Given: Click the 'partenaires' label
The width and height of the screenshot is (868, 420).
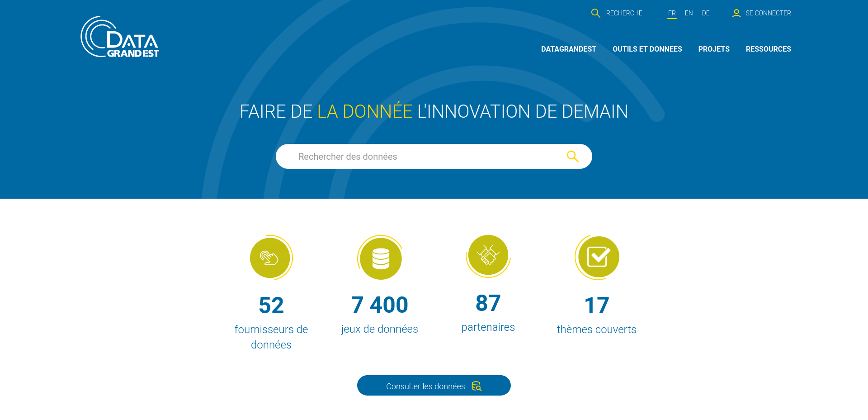Looking at the screenshot, I should click(x=488, y=327).
